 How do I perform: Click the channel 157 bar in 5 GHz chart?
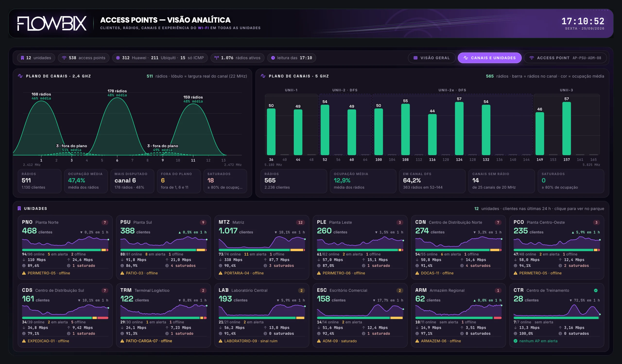pyautogui.click(x=567, y=128)
